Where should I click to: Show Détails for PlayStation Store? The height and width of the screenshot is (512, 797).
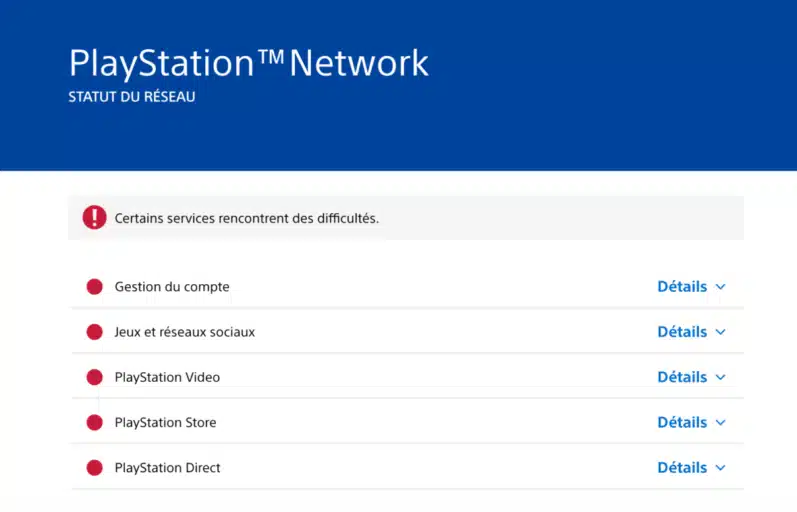[682, 422]
